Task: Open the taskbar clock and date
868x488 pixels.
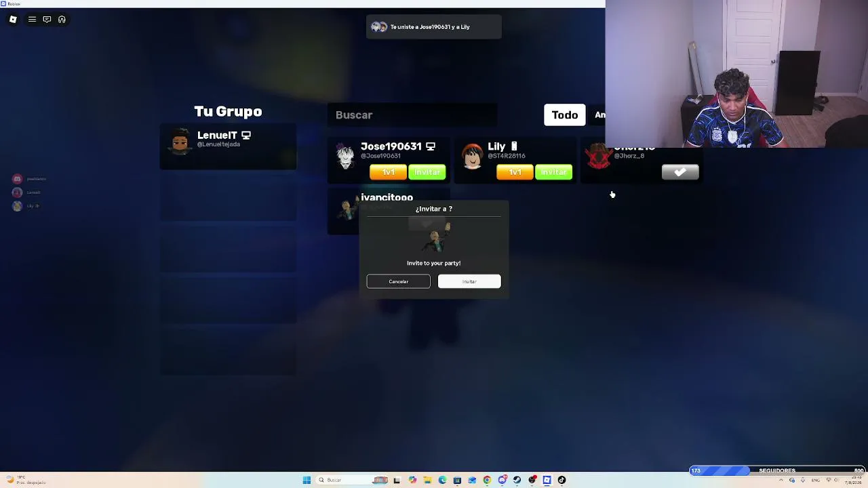Action: [854, 481]
